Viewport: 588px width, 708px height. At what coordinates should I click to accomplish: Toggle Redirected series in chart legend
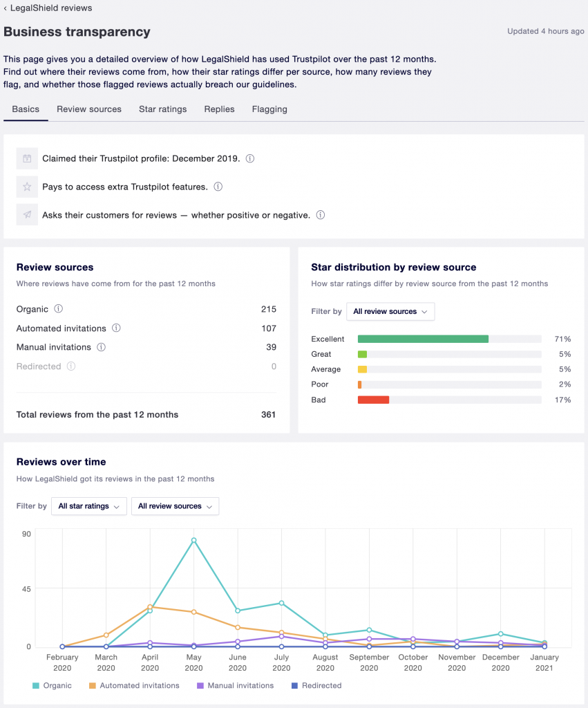click(316, 685)
